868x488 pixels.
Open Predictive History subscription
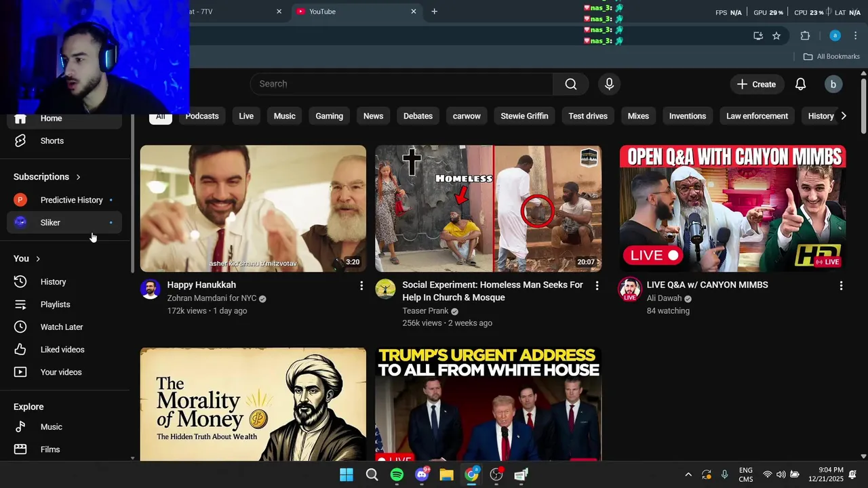click(x=64, y=200)
